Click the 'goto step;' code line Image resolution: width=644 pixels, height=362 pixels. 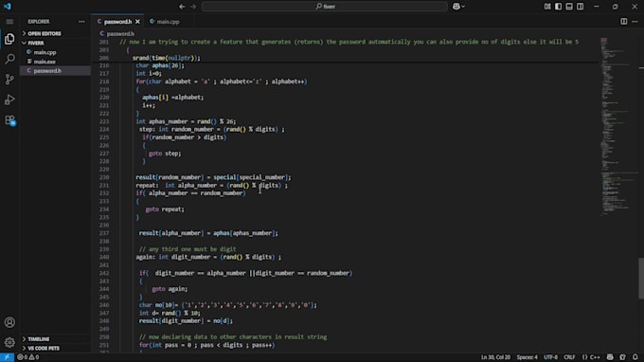165,154
